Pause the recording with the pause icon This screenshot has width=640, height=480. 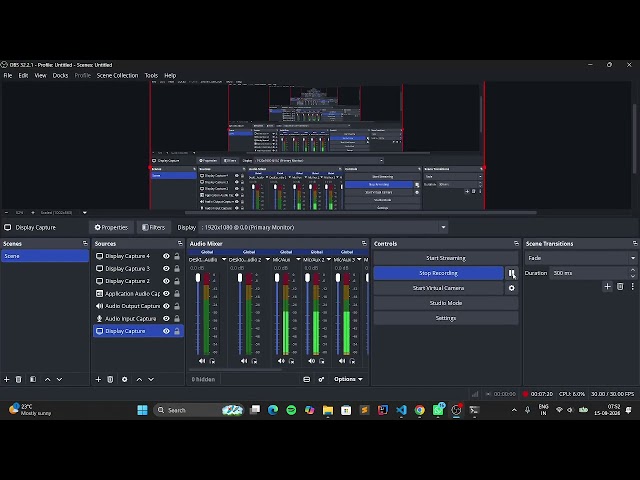coord(511,273)
